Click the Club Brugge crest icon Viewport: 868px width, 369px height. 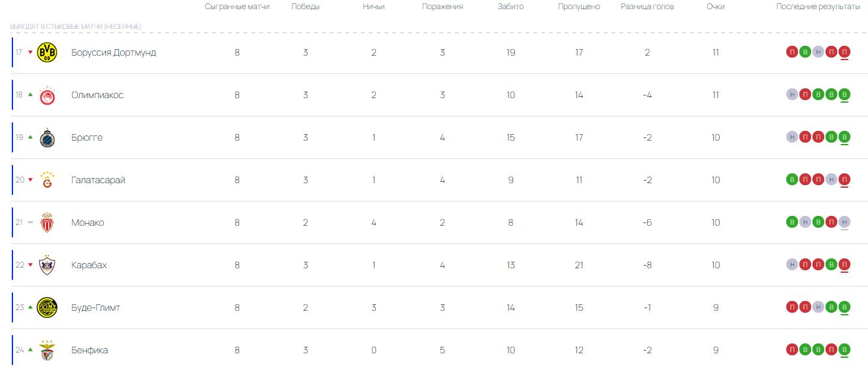47,137
